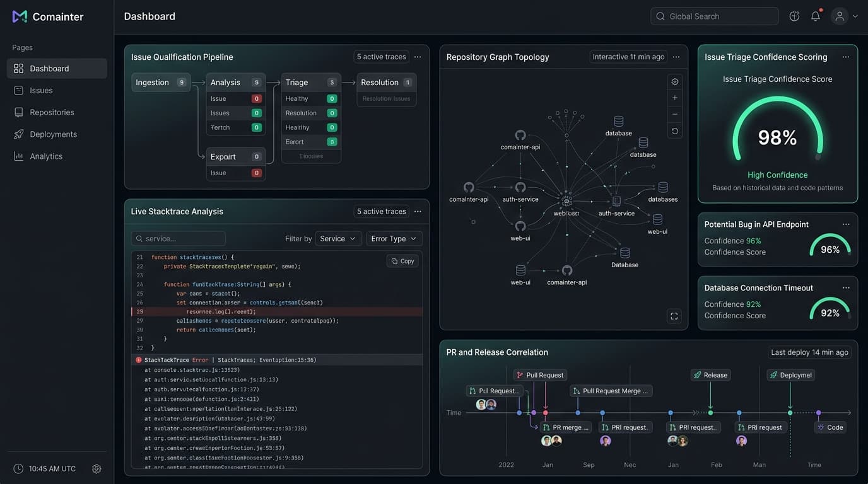Open the Error Type filter dropdown
868x484 pixels.
394,239
